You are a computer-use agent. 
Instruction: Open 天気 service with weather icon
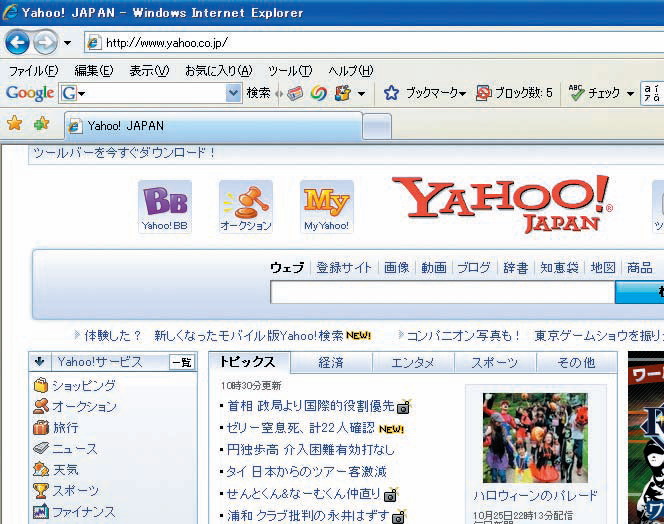click(56, 469)
